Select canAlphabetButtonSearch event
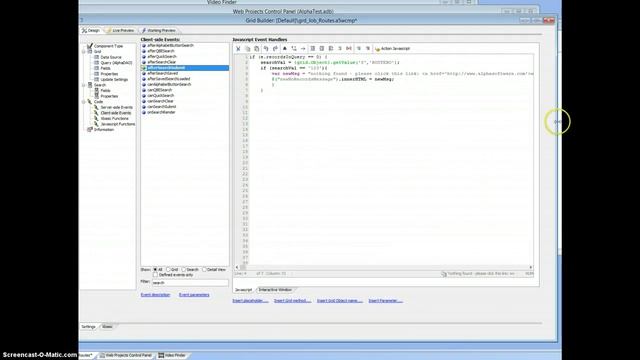The image size is (640, 360). [169, 84]
